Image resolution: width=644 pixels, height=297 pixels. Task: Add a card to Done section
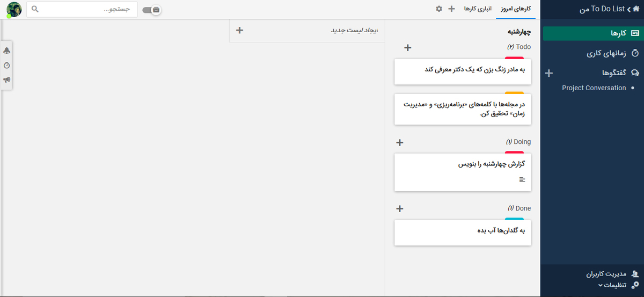tap(399, 209)
